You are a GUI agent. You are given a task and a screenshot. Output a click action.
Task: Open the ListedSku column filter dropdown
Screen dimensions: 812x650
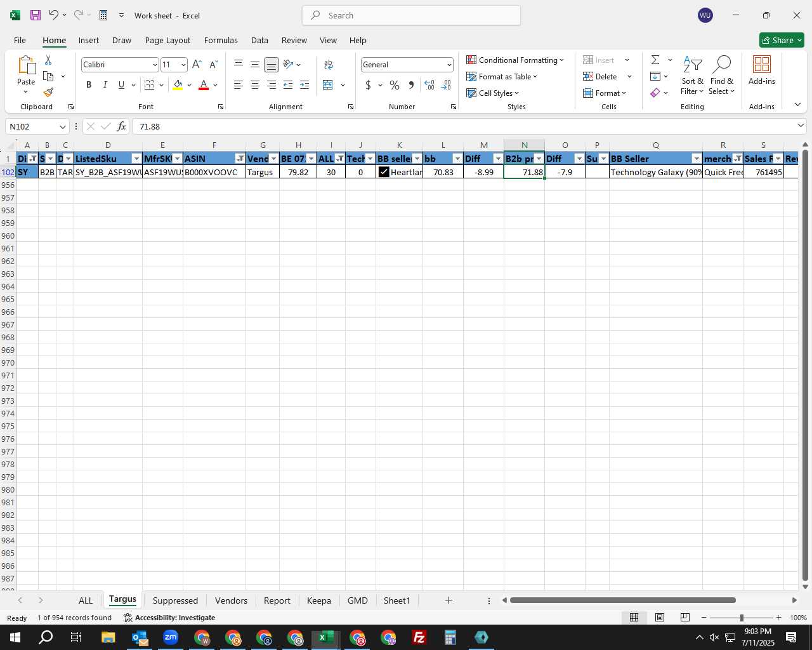tap(136, 159)
